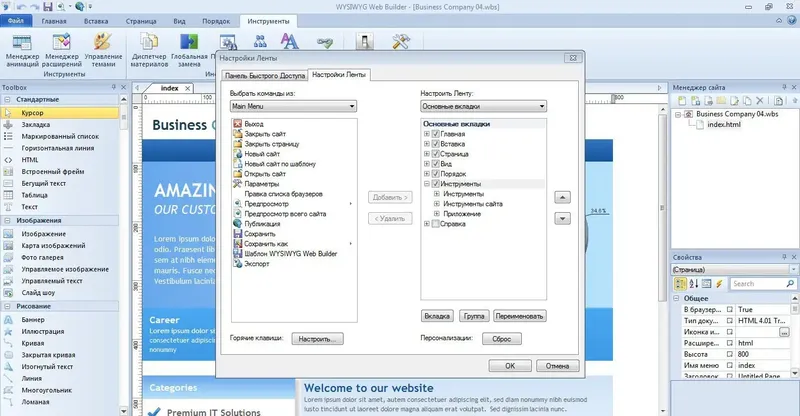Open the 'Выбрать команды из' Main Menu dropdown
800x416 pixels.
click(293, 106)
